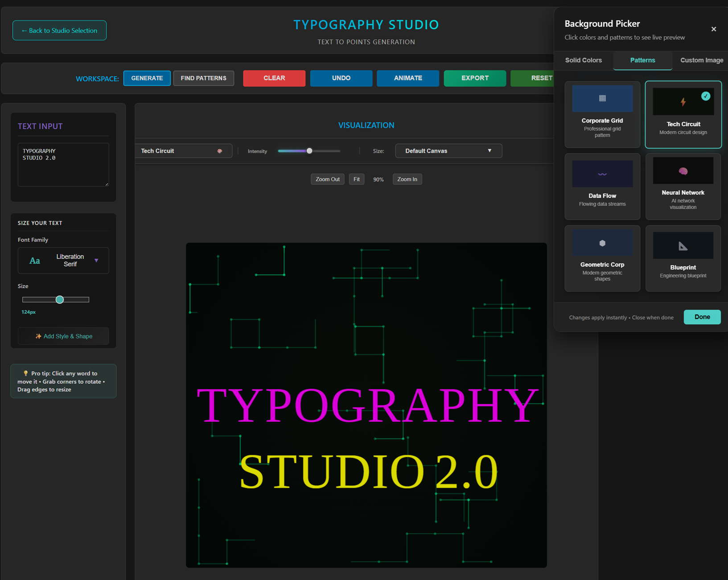Select the Corporate Grid pattern icon
This screenshot has height=580, width=728.
[x=602, y=99]
